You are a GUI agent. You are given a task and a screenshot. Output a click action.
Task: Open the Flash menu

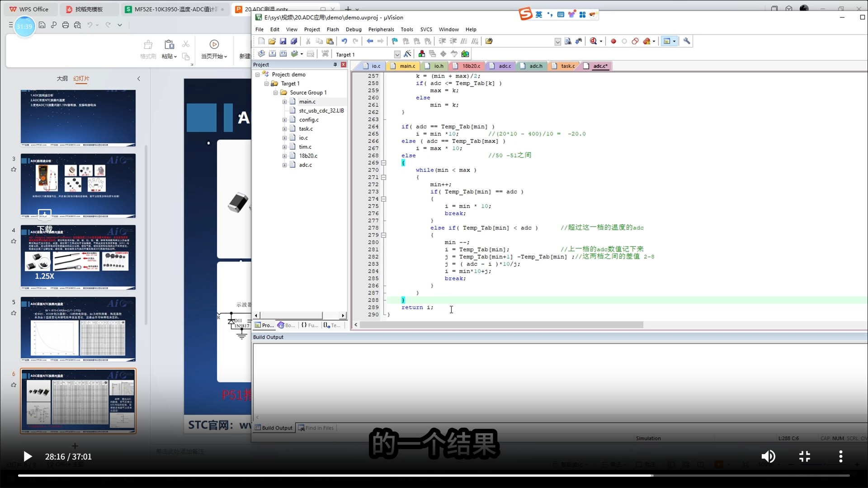[x=333, y=29]
